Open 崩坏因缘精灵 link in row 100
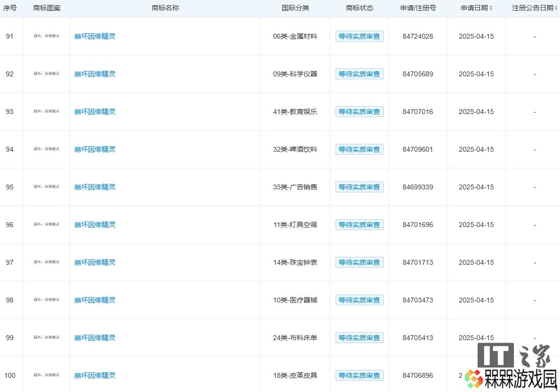560x392 pixels. point(95,375)
